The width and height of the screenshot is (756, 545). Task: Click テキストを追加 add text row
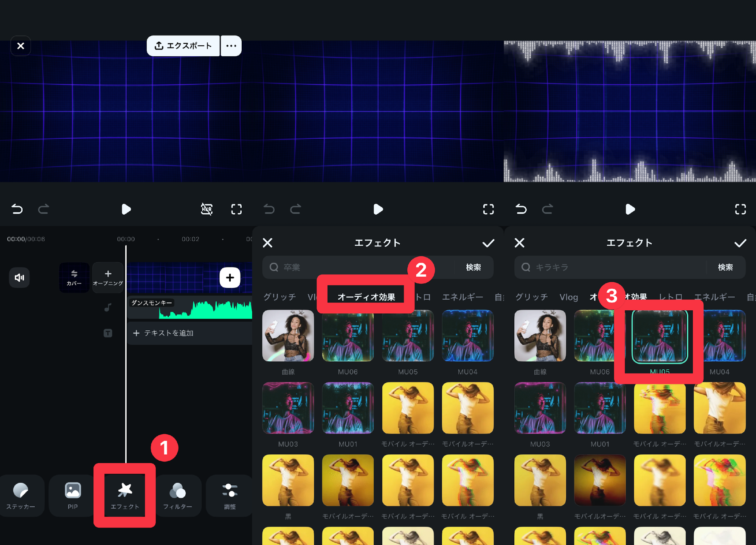pyautogui.click(x=169, y=333)
